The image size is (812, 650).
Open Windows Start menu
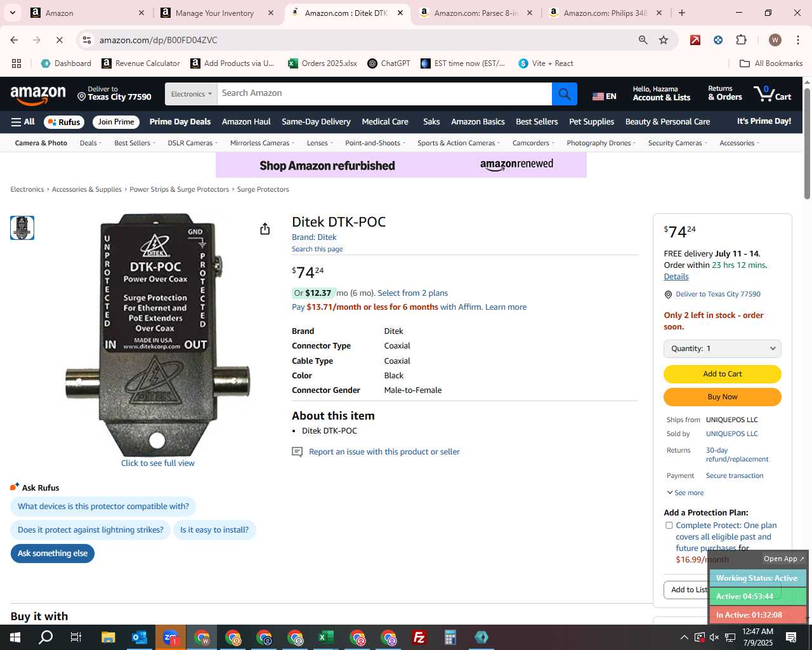(15, 637)
